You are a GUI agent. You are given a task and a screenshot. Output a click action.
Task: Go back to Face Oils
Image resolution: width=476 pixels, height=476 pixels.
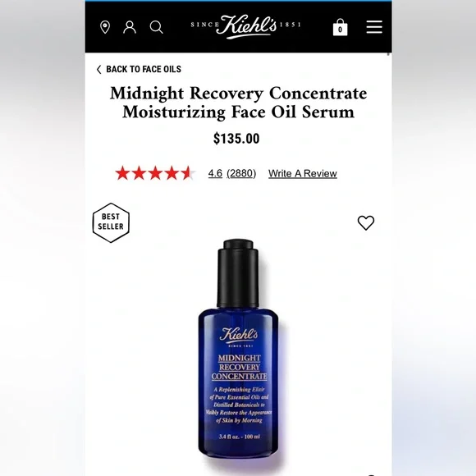click(144, 69)
